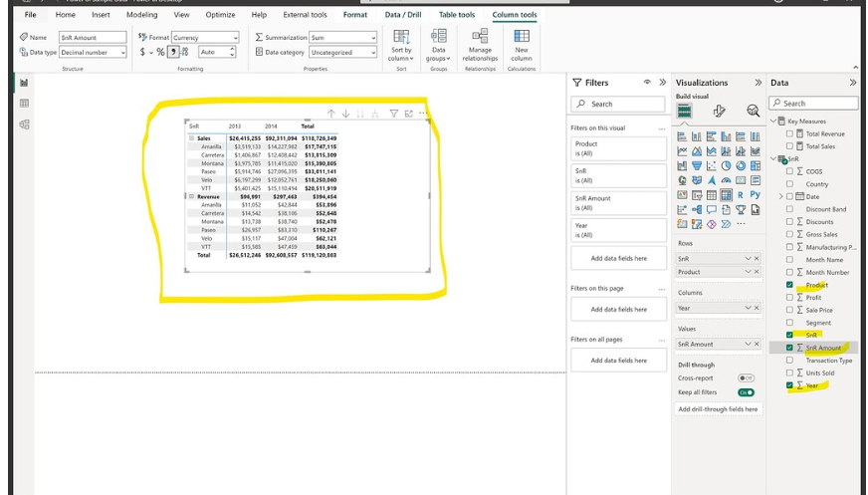Click drill down arrow on matrix
Viewport: 868px width, 495px height.
(345, 114)
